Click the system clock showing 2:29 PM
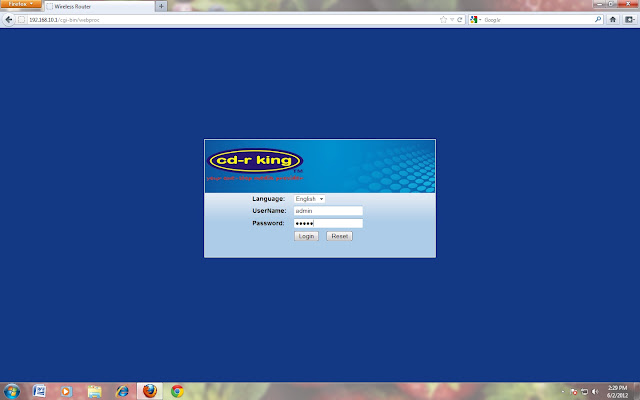640x400 pixels. tap(617, 391)
